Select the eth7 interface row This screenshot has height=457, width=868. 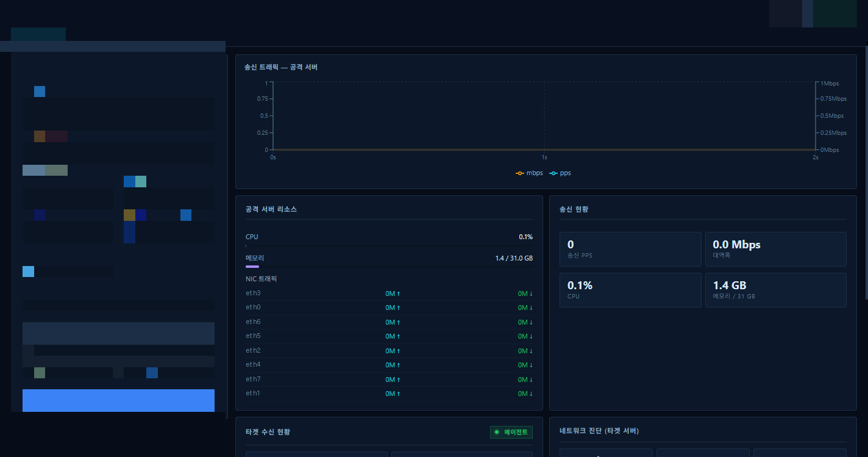(389, 380)
